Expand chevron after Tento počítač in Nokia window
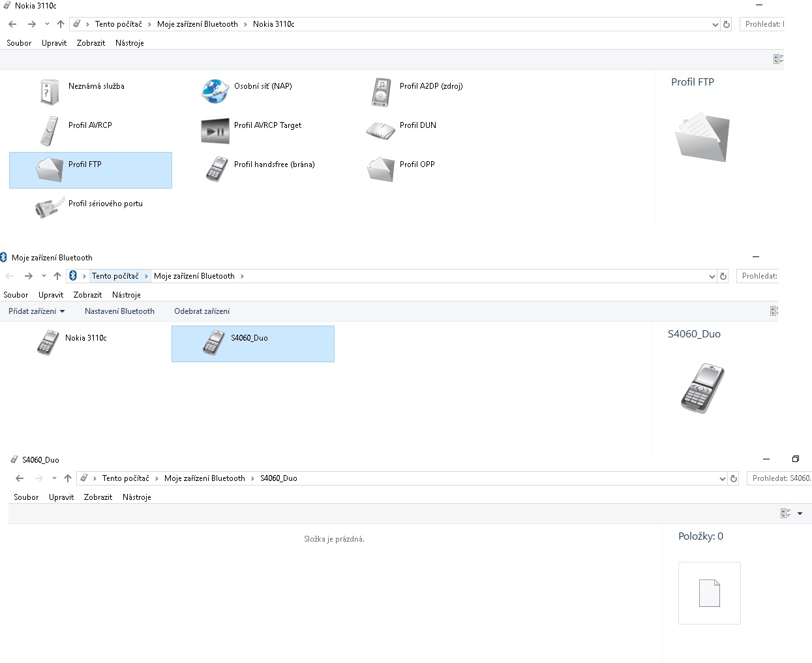The height and width of the screenshot is (663, 812). [x=149, y=24]
